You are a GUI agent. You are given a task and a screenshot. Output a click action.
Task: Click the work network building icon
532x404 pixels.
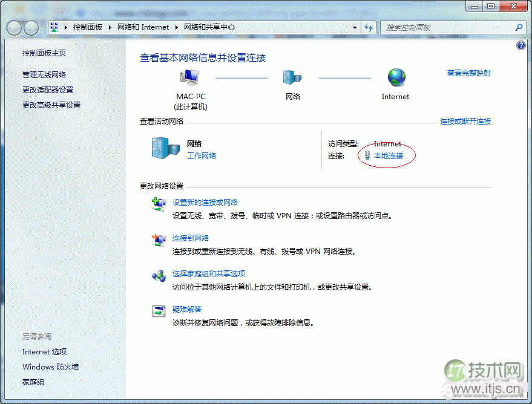165,148
